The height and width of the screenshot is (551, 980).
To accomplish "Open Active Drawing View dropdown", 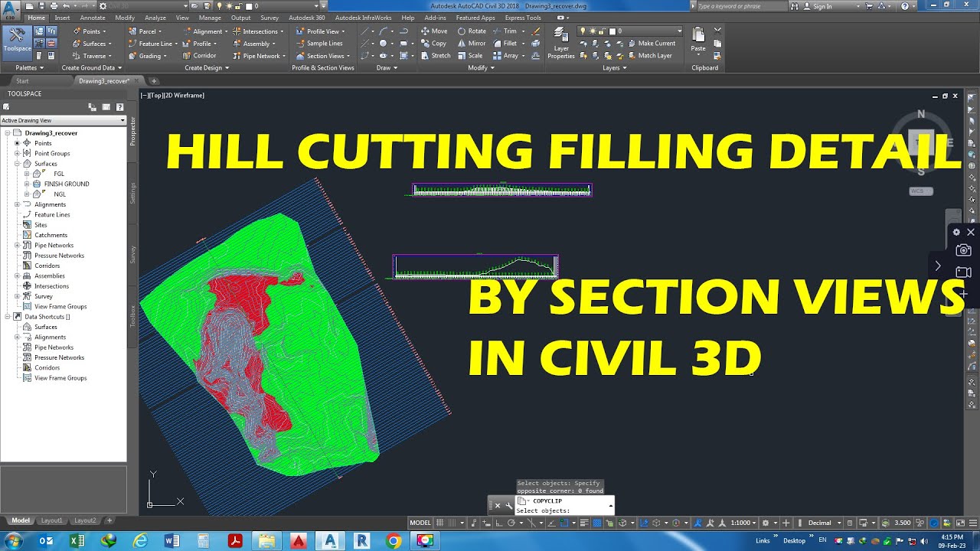I will [63, 120].
